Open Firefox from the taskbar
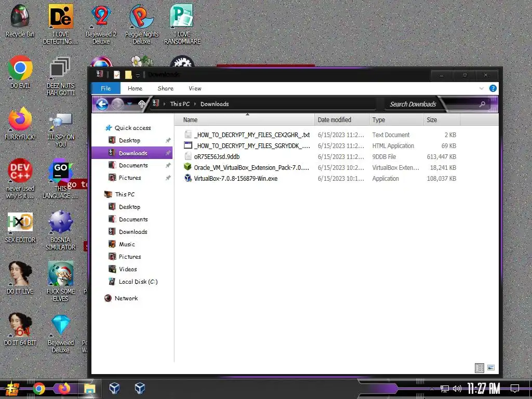The height and width of the screenshot is (399, 532). (x=64, y=389)
